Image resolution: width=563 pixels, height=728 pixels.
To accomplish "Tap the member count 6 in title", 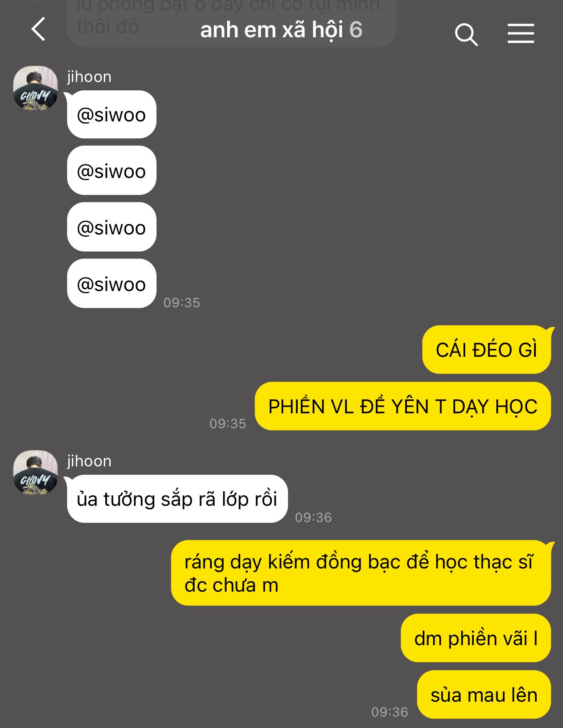I will click(356, 30).
